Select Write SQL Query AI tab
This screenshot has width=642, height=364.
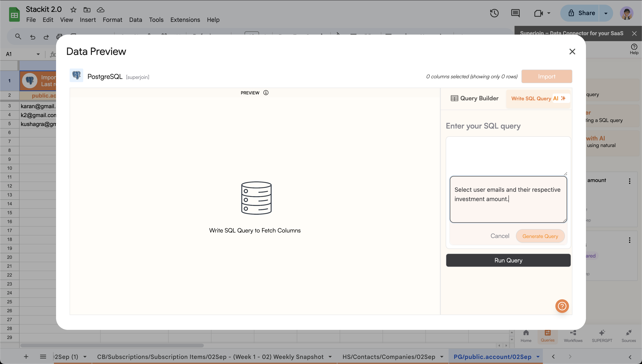pyautogui.click(x=538, y=98)
